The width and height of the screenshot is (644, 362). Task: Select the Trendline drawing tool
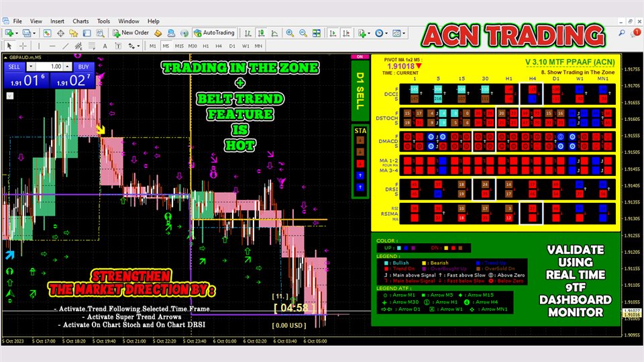(65, 46)
